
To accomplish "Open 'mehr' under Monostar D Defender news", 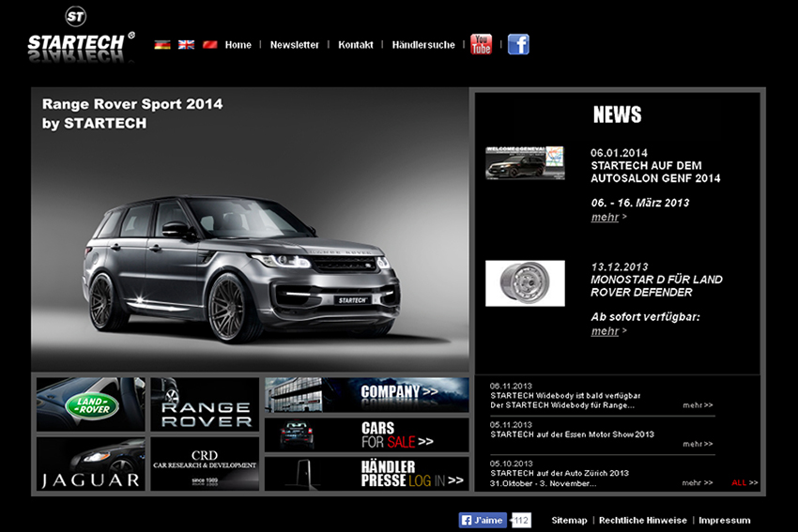I will (606, 331).
